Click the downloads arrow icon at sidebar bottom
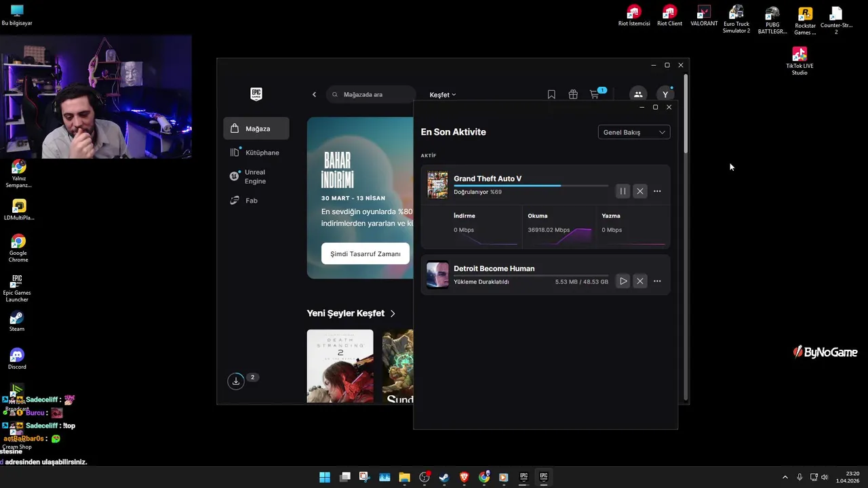Screen dimensions: 868x488 [236, 381]
